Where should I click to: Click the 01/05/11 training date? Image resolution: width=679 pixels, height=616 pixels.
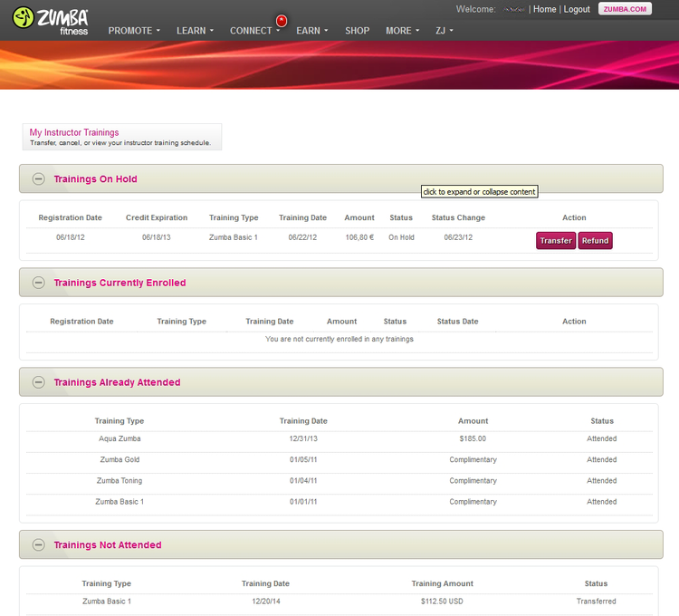(x=303, y=459)
